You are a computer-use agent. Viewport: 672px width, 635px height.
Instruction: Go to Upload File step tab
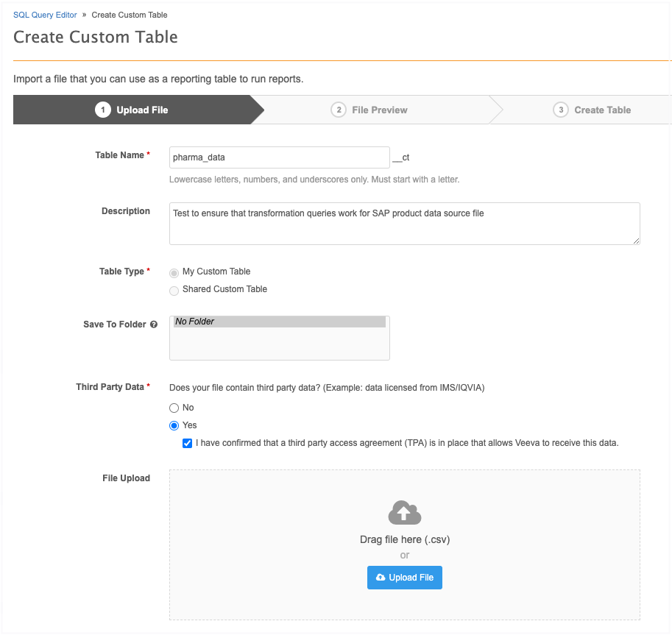click(x=142, y=110)
